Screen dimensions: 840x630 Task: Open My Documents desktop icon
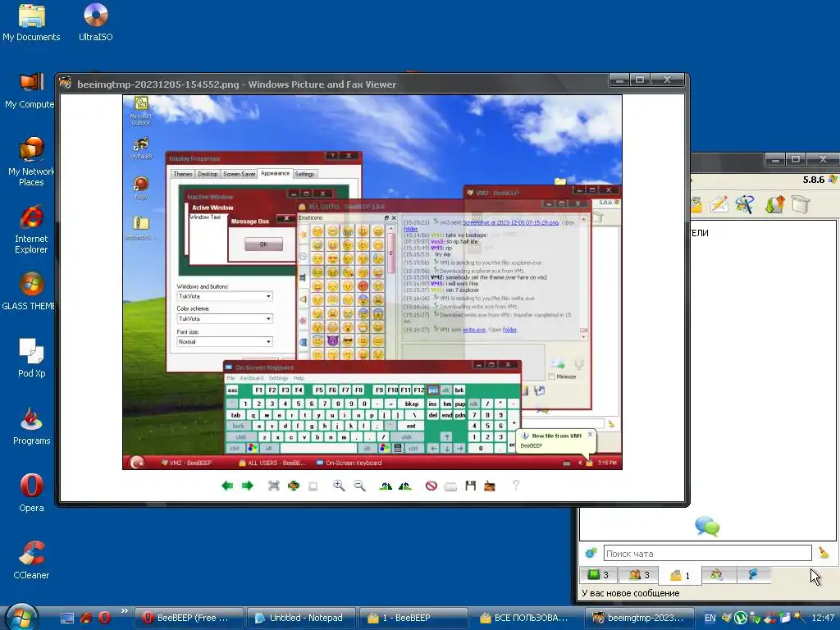[x=32, y=22]
